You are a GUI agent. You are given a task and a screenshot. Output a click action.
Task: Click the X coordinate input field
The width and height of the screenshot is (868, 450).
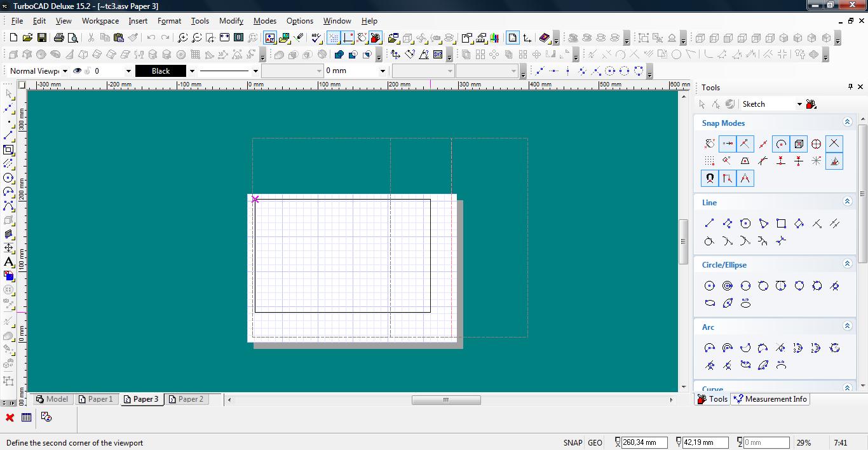pos(644,442)
